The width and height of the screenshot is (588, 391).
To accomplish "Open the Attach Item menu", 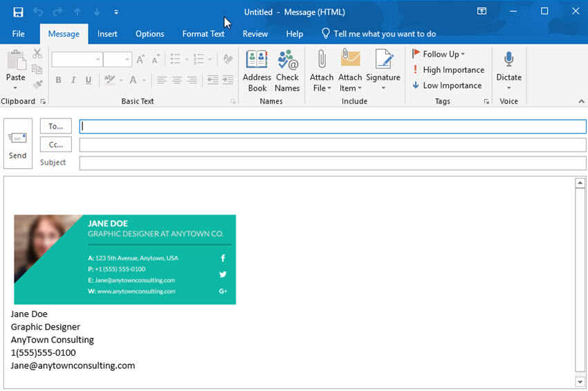I will [350, 71].
